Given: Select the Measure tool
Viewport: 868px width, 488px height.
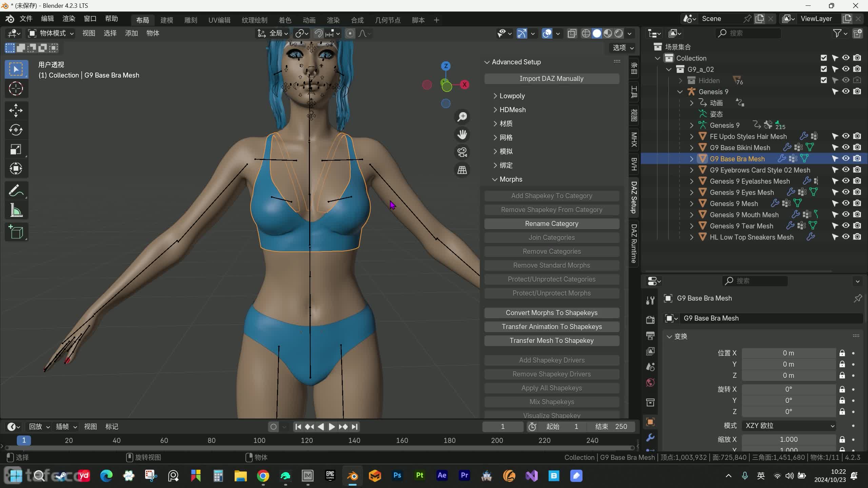Looking at the screenshot, I should [16, 210].
